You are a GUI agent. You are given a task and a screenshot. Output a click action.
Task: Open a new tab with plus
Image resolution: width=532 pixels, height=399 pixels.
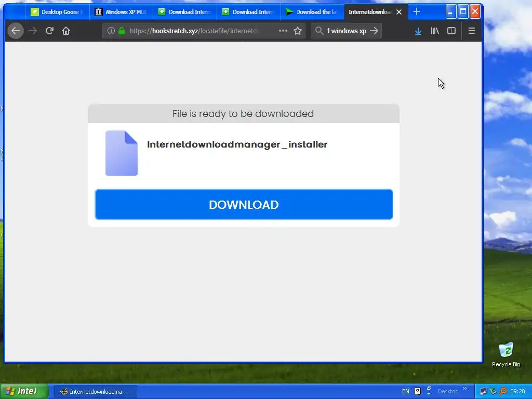(x=417, y=11)
